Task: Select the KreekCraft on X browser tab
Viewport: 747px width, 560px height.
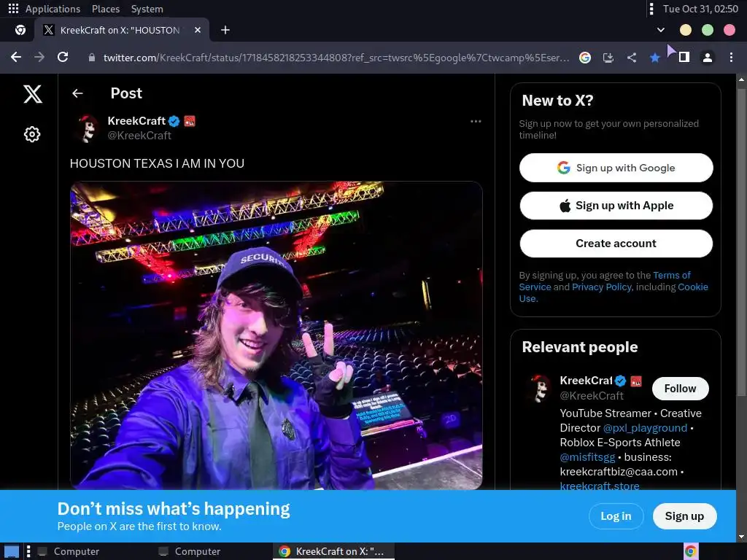Action: point(122,30)
